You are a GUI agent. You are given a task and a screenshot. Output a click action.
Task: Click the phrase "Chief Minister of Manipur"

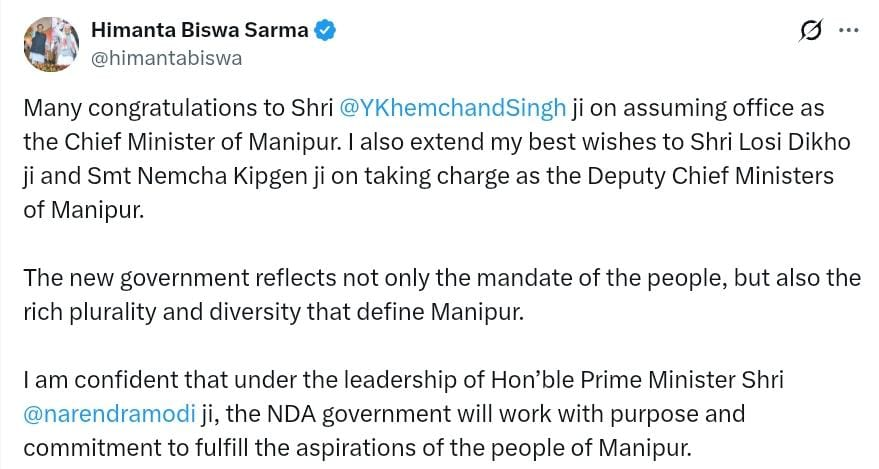[x=163, y=142]
